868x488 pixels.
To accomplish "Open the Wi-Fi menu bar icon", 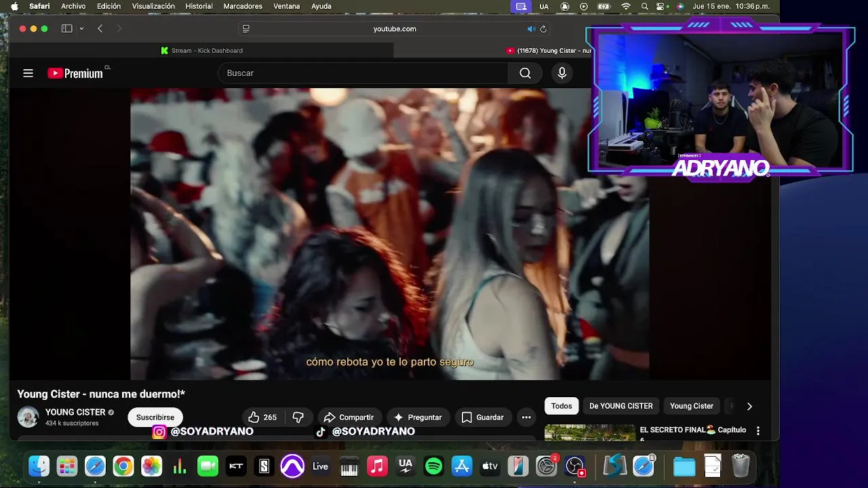I will click(x=626, y=6).
